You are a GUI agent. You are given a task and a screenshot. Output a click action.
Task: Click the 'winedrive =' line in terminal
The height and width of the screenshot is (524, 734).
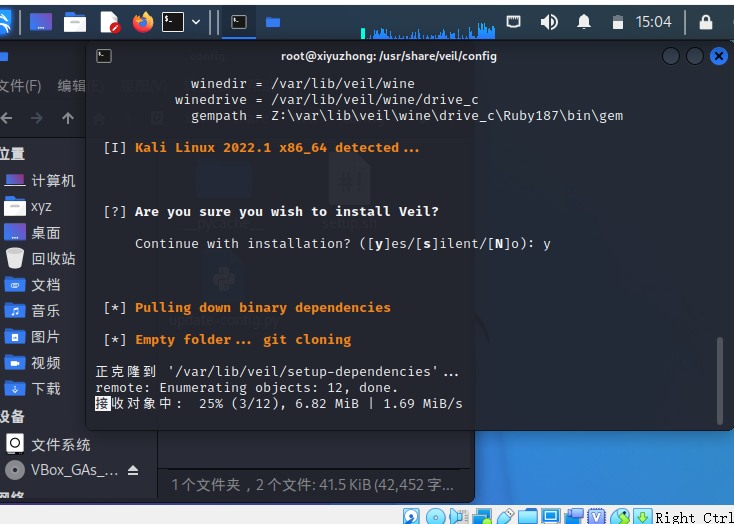[x=327, y=100]
